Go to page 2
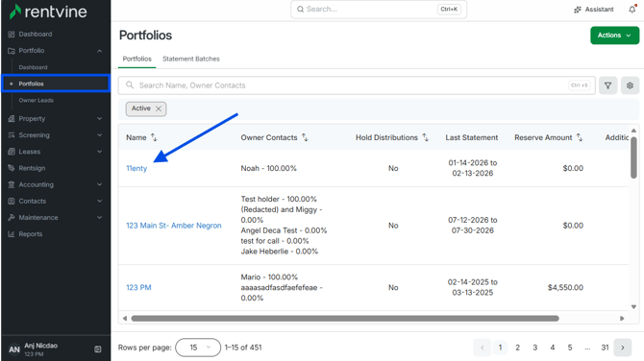This screenshot has height=361, width=644. [517, 348]
